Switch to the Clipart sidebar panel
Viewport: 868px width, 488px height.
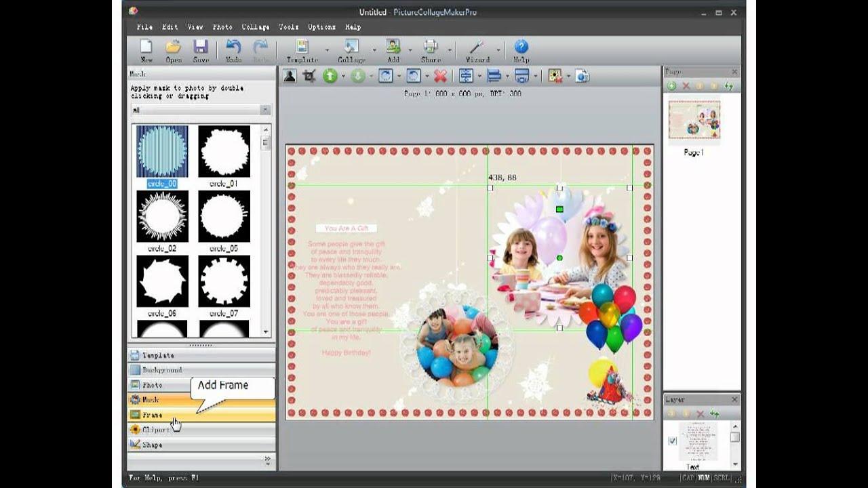201,430
